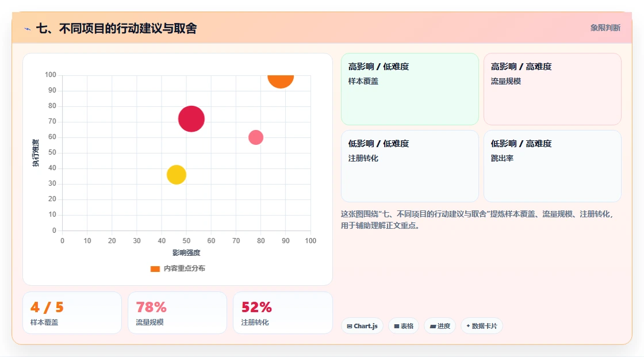Click the 数据卡片 tag chip

pos(482,326)
